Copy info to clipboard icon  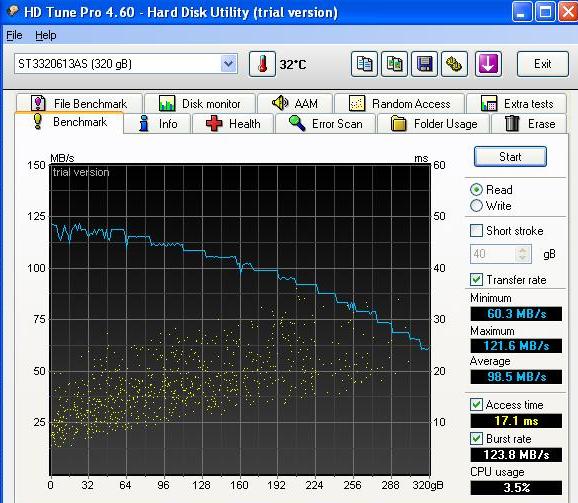[364, 64]
